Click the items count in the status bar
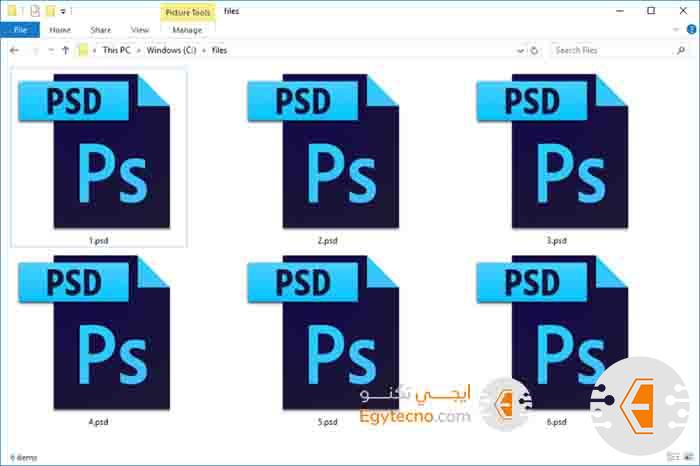Screen dimensions: 700x466 pos(24,458)
